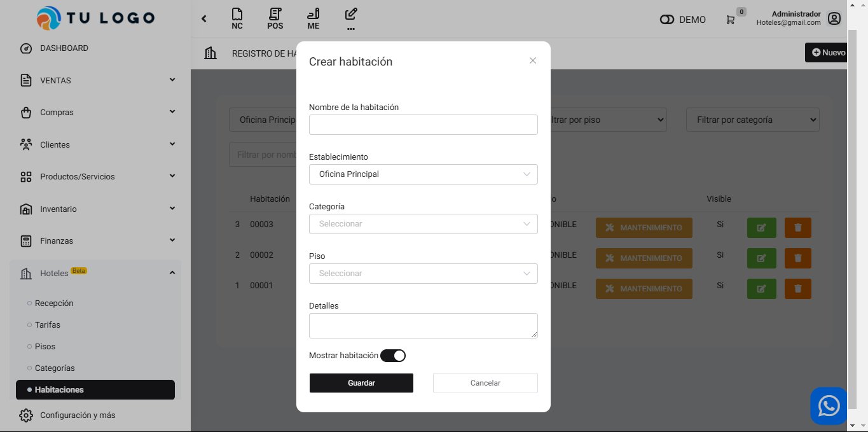Collapse sidebar with the back arrow icon
868x432 pixels.
(204, 18)
